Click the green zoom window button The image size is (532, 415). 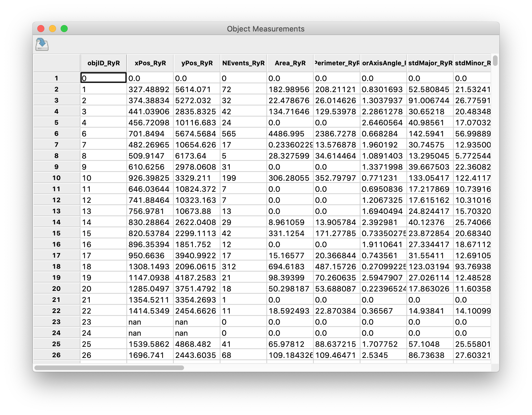(64, 29)
